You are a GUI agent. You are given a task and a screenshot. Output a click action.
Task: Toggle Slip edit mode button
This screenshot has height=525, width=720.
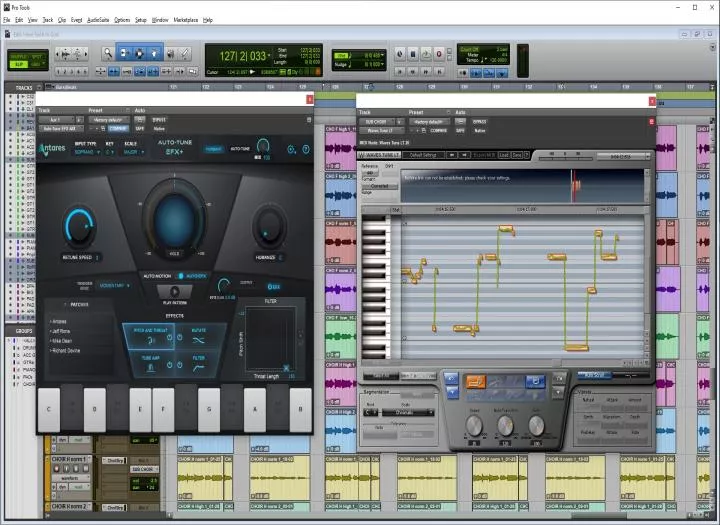click(19, 65)
